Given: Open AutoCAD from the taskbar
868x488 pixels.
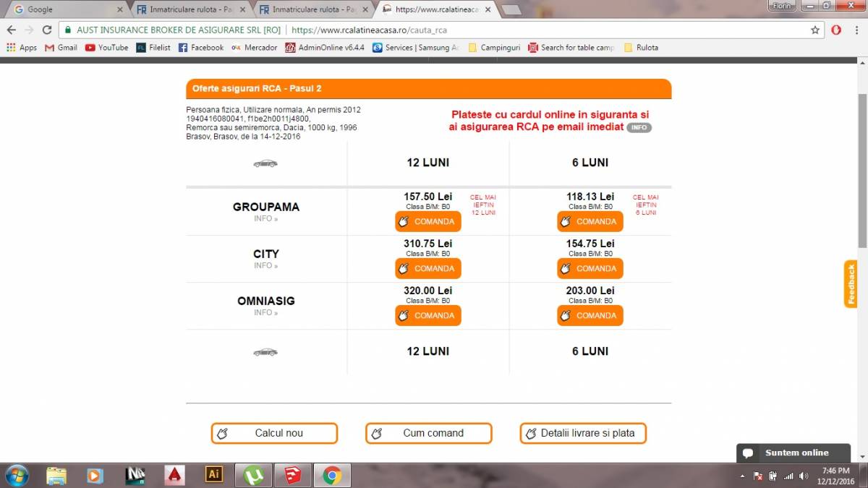Looking at the screenshot, I should [x=174, y=475].
